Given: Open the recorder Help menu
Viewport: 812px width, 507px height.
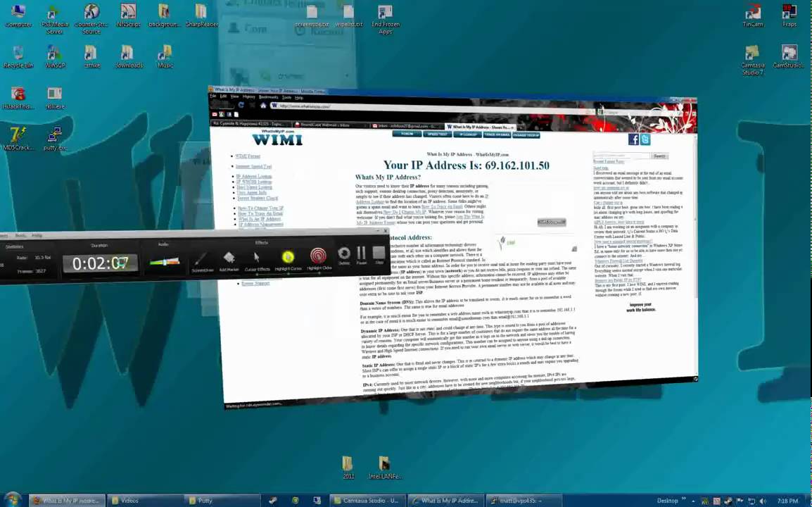Looking at the screenshot, I should pyautogui.click(x=37, y=235).
